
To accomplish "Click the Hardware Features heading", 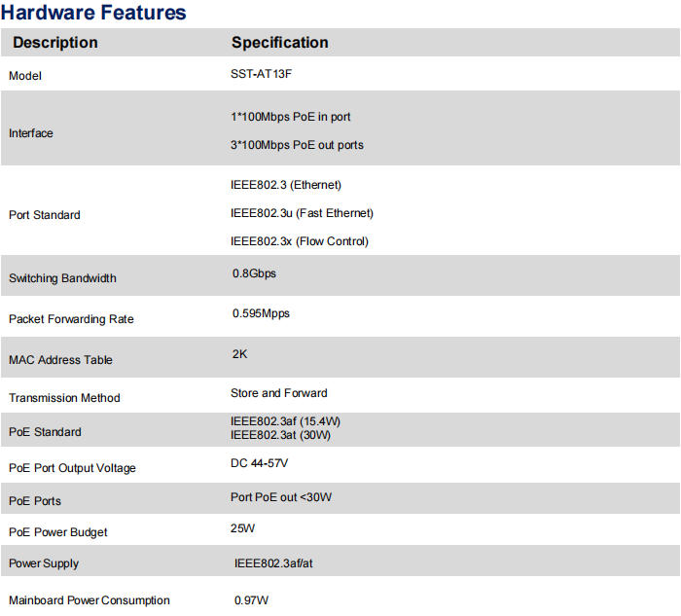I will [x=93, y=13].
